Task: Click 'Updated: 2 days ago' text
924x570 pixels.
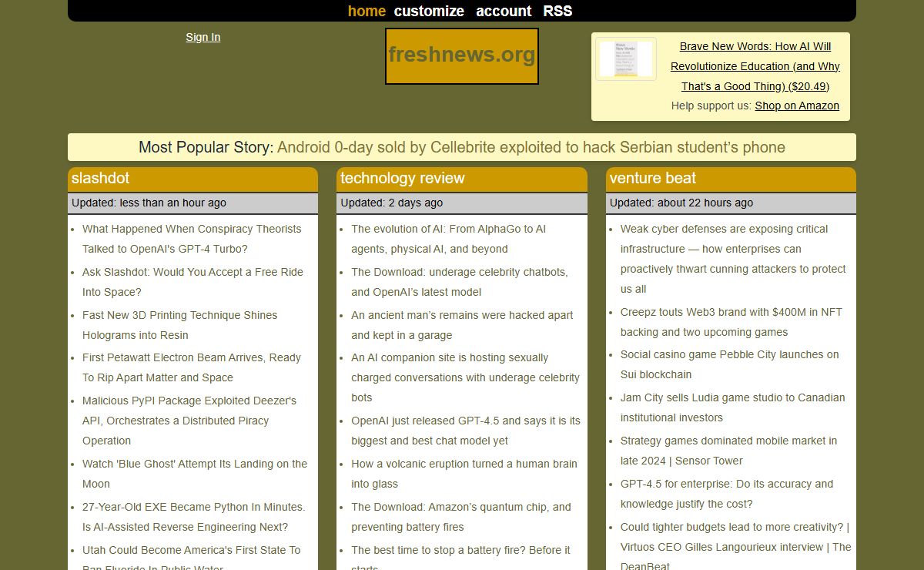Action: click(x=392, y=203)
